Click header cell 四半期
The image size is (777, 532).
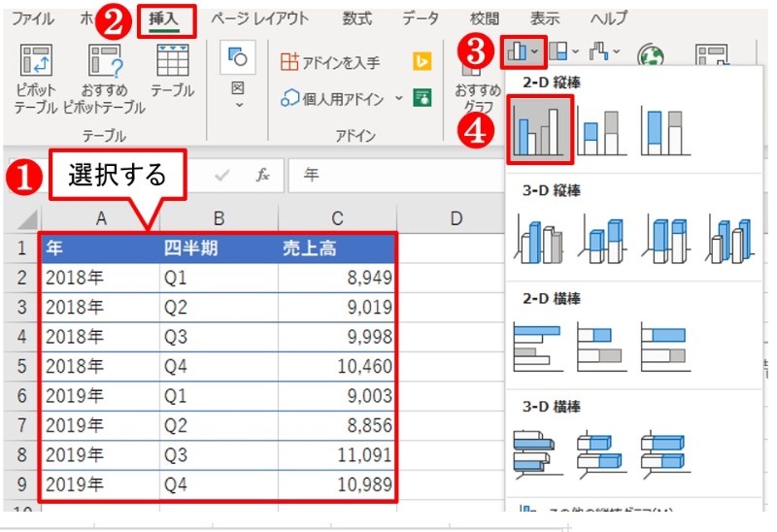(219, 249)
